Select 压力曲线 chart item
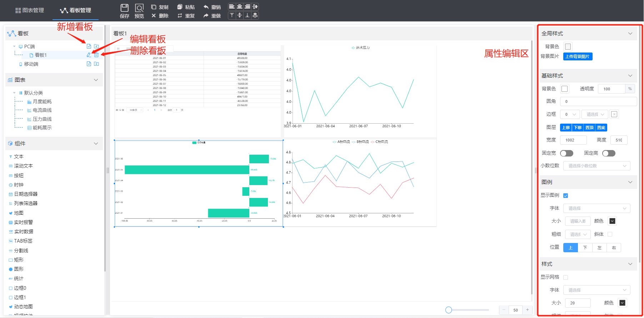 (x=40, y=119)
